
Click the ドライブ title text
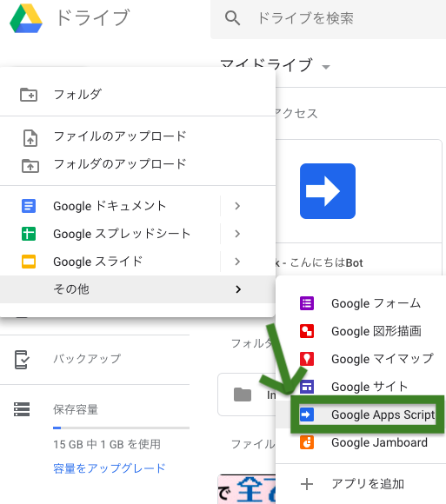93,17
